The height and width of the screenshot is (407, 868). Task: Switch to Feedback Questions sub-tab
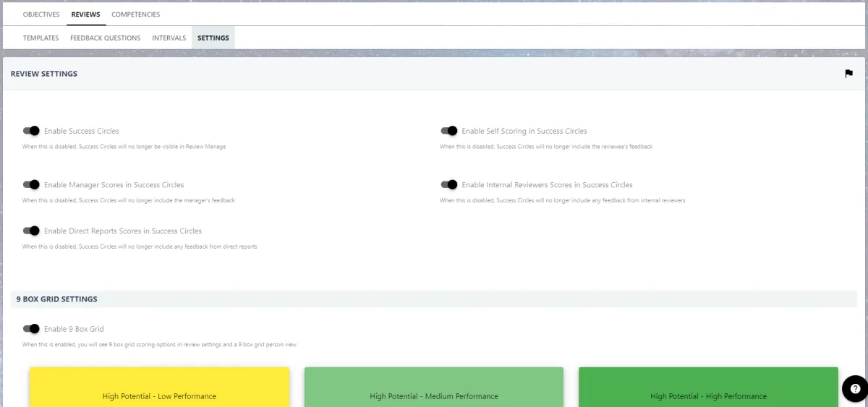coord(106,38)
